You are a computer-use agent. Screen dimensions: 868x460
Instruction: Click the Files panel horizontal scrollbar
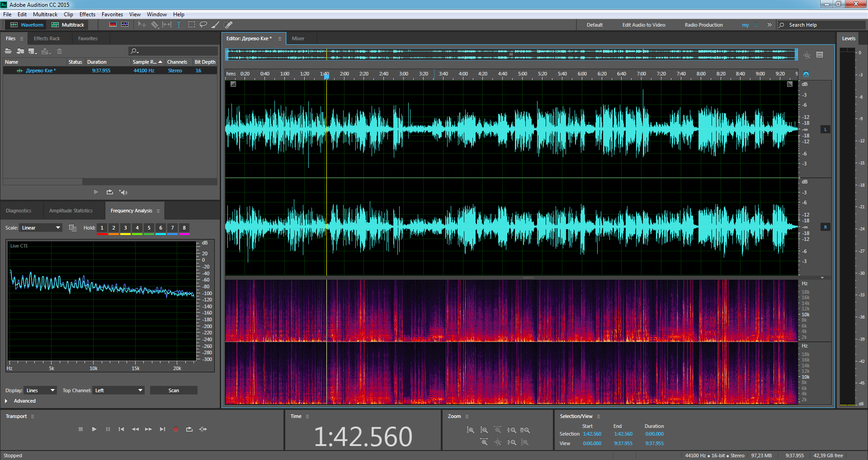(x=42, y=182)
